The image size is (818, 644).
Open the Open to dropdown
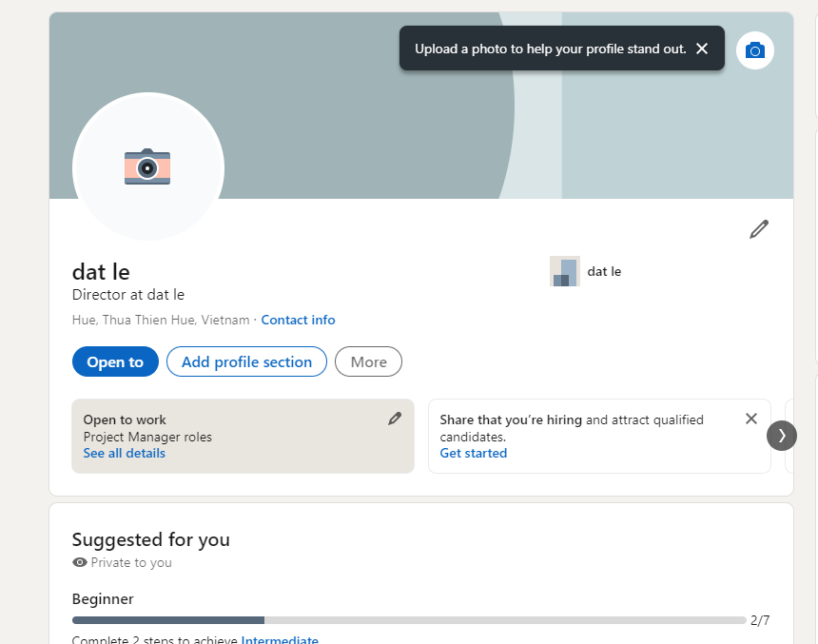click(x=115, y=361)
